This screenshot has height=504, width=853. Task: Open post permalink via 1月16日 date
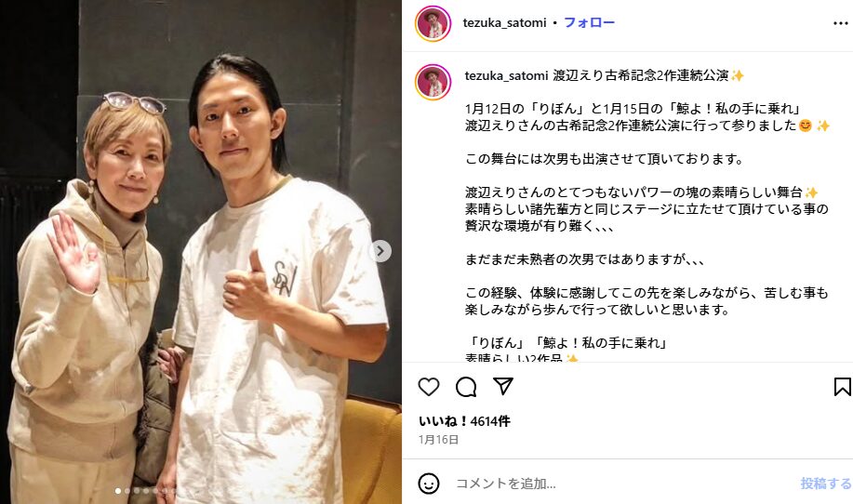click(x=438, y=439)
